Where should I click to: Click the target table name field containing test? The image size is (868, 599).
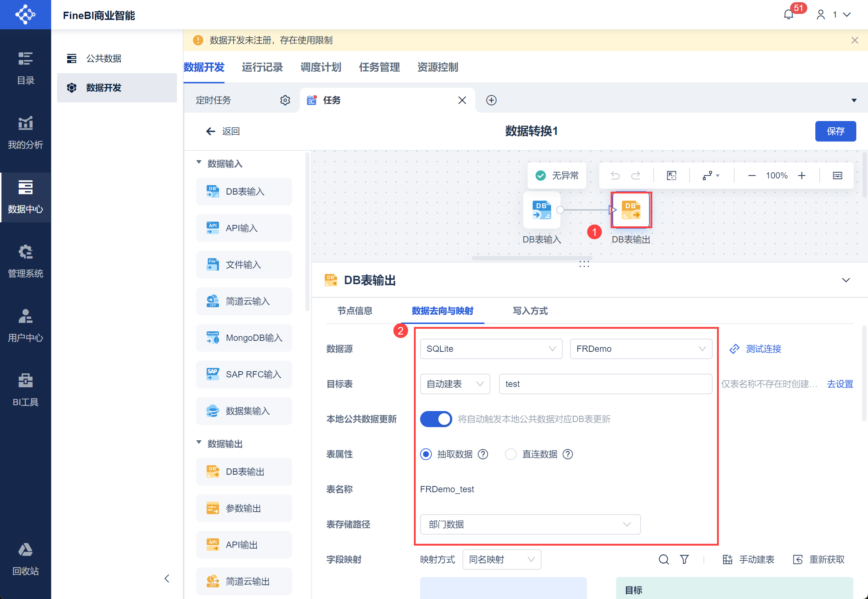click(605, 384)
